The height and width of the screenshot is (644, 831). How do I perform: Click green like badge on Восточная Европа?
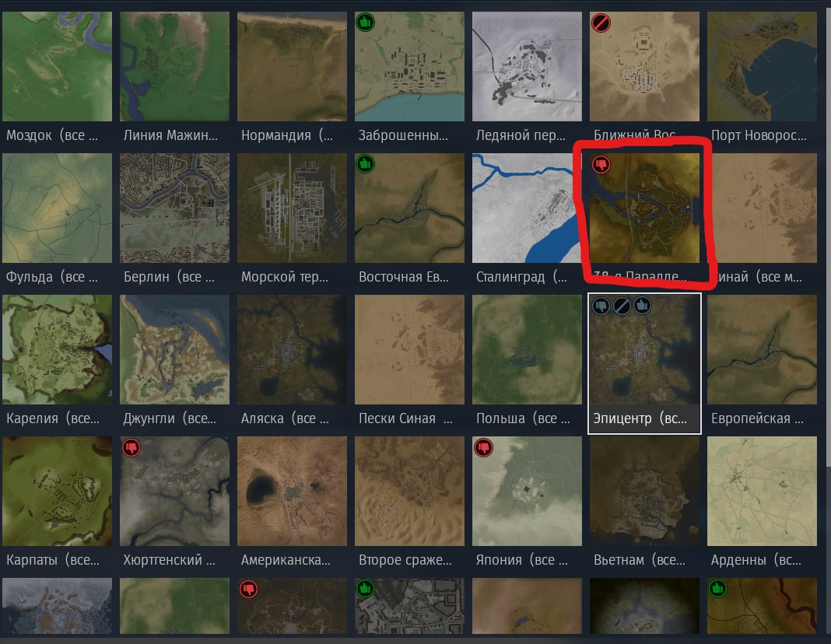coord(365,164)
